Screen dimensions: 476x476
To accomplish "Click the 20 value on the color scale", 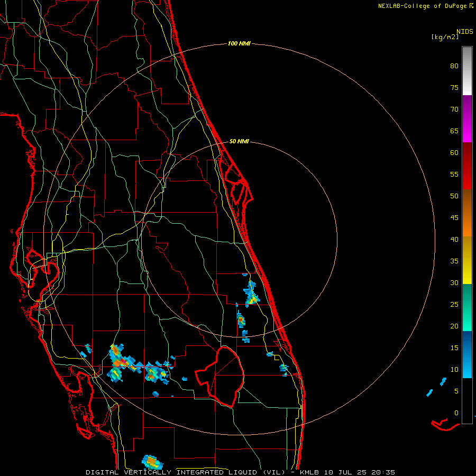I will 454,326.
